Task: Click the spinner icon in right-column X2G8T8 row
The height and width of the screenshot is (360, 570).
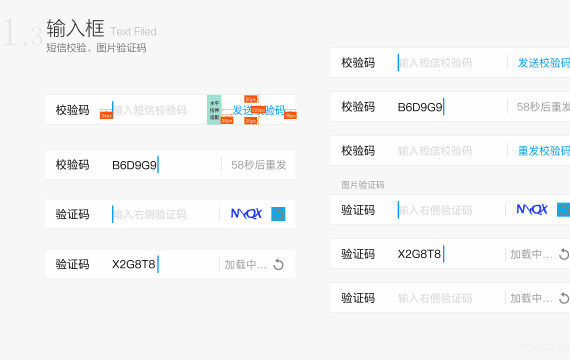Action: point(564,254)
